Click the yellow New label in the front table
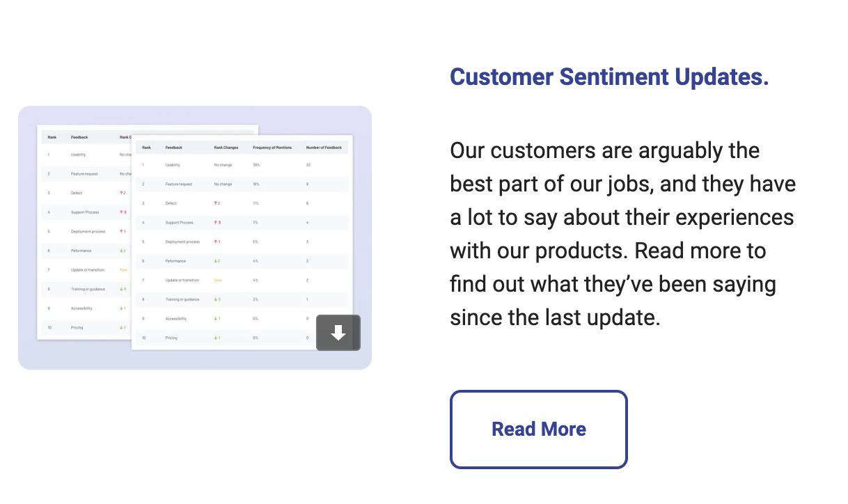The image size is (848, 504). [218, 280]
